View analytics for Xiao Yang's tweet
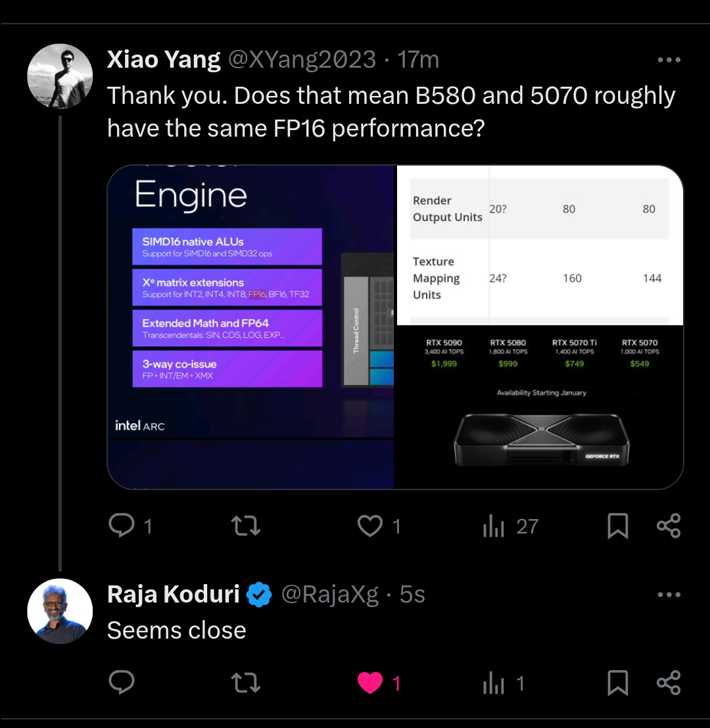Screen dimensions: 710x728 pyautogui.click(x=494, y=526)
